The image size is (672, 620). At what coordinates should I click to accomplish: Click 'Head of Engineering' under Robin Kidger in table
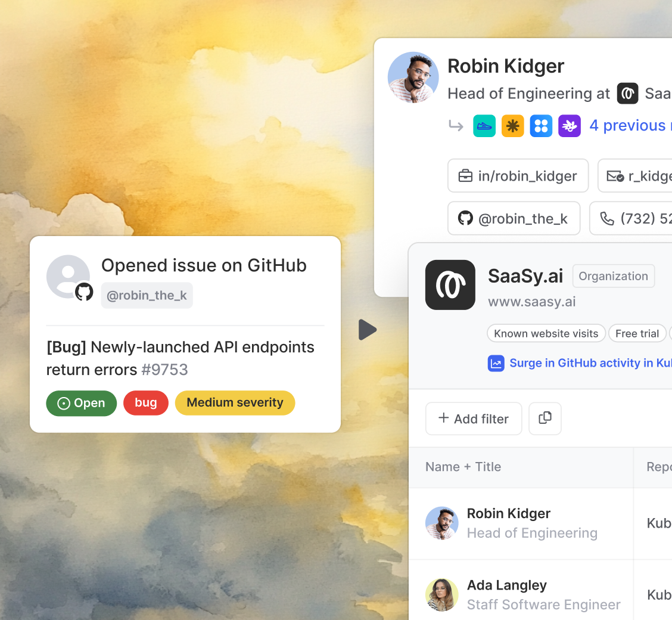[x=532, y=533]
